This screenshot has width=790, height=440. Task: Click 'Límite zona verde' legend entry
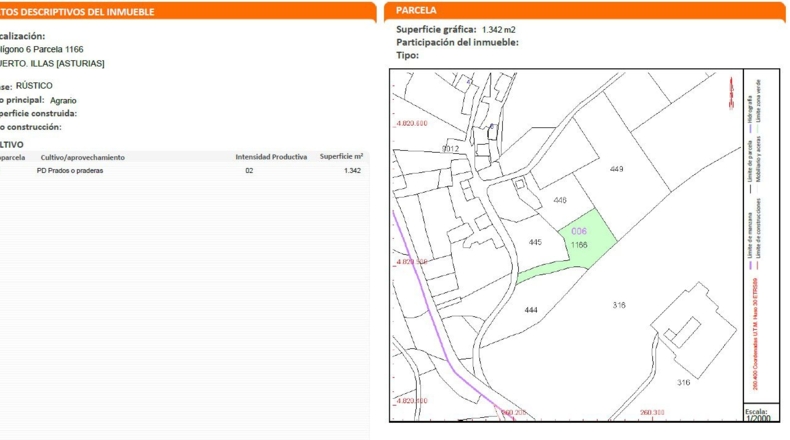(x=759, y=104)
